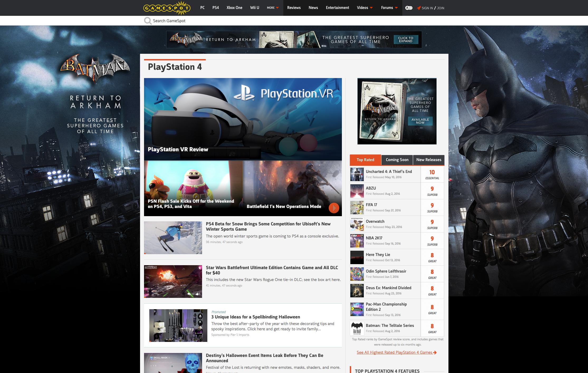Open the Xbox One section

[234, 8]
